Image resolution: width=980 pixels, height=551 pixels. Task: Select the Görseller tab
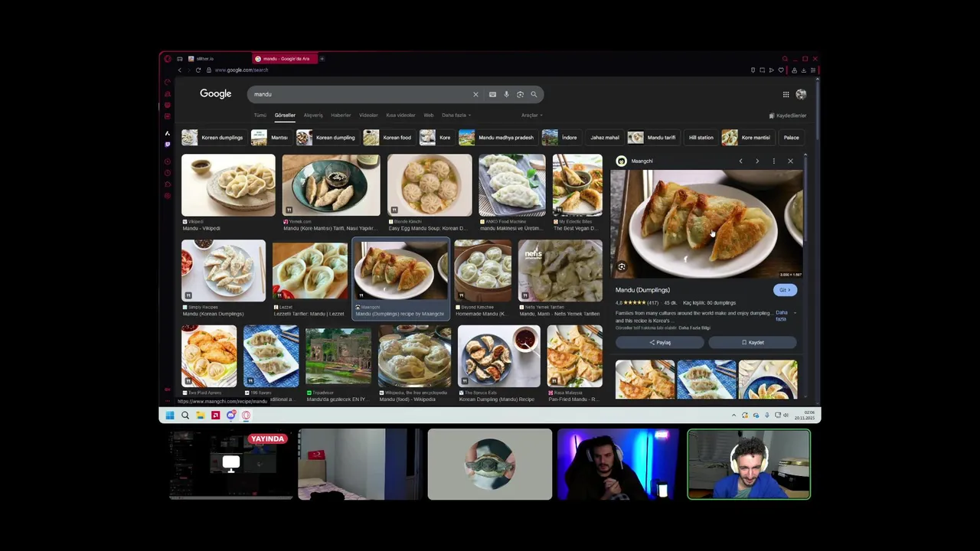[x=285, y=115]
